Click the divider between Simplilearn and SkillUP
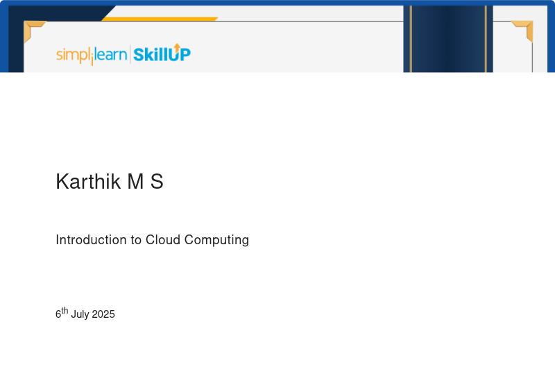Viewport: 555px width, 392px height. pyautogui.click(x=130, y=54)
